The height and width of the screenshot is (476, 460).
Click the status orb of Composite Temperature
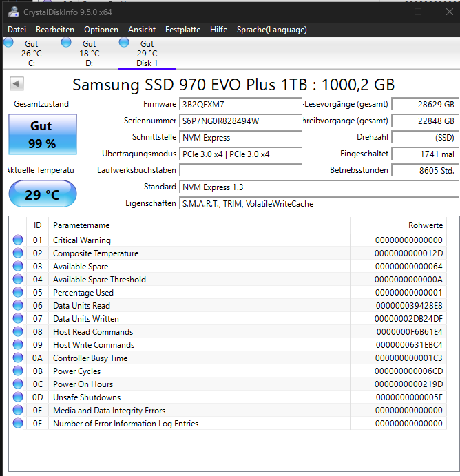[18, 253]
